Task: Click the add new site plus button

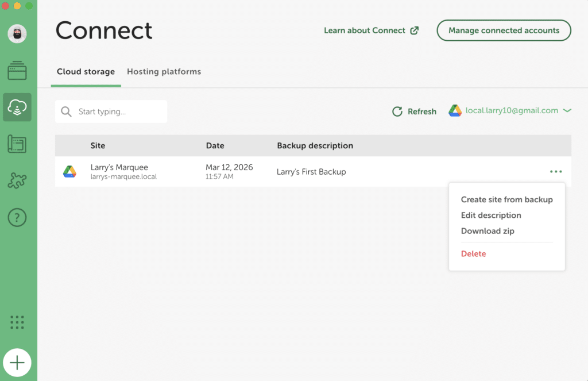Action: click(x=17, y=363)
